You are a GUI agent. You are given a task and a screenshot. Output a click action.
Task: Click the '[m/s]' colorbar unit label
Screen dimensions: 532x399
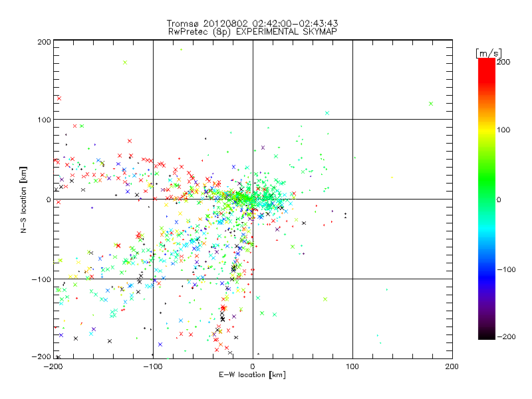(489, 53)
